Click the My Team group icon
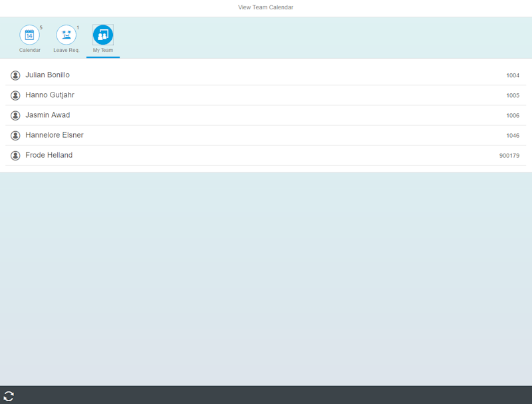Viewport: 532px width, 404px height. 102,33
